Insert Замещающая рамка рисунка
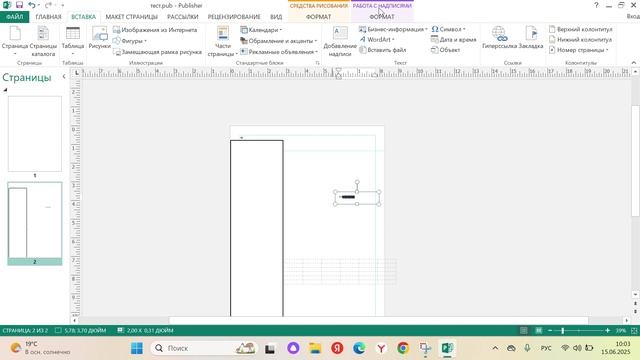The width and height of the screenshot is (640, 360). [x=158, y=52]
